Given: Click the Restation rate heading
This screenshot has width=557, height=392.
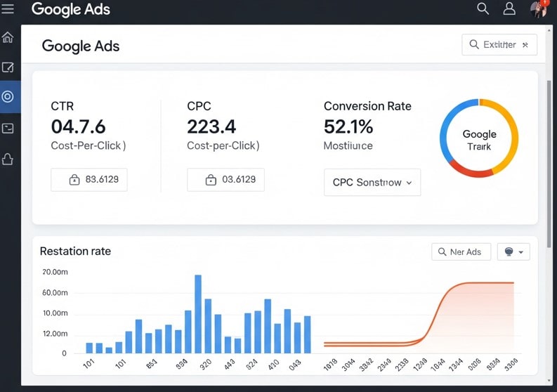Looking at the screenshot, I should (75, 251).
